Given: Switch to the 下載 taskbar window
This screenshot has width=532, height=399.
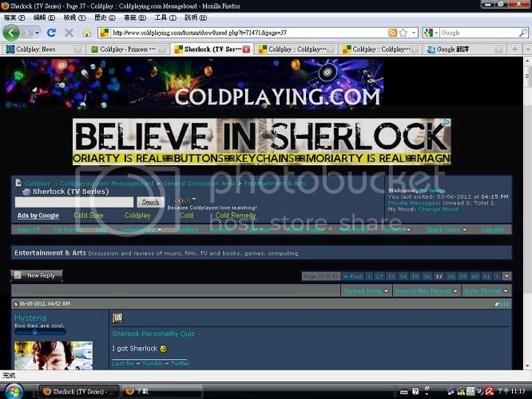Looking at the screenshot, I should (162, 391).
